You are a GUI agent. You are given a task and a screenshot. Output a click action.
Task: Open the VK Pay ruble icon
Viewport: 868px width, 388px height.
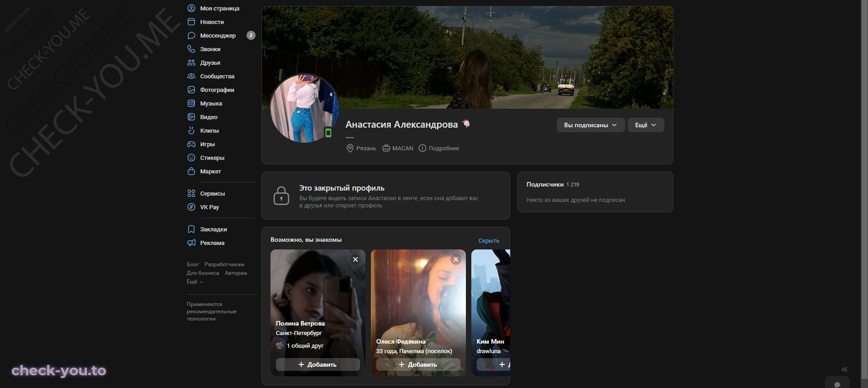(x=191, y=207)
